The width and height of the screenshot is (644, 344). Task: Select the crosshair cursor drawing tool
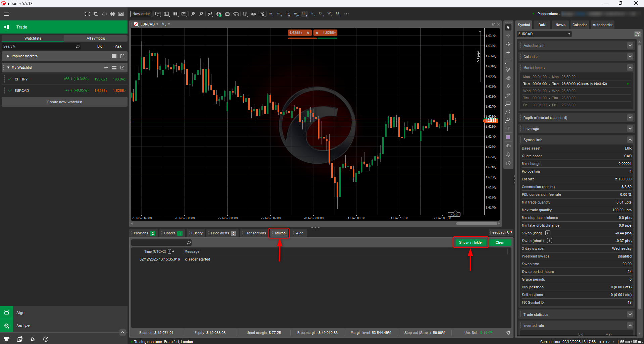pos(508,36)
